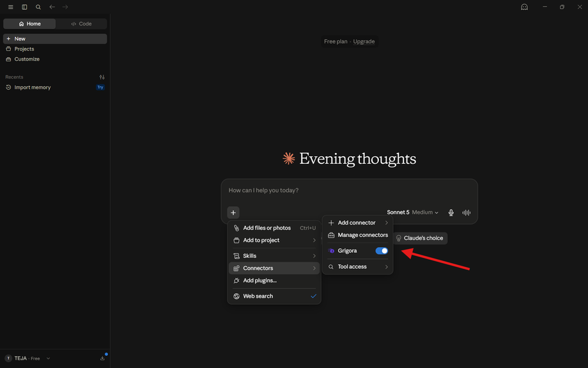Open the ghost incognito chat icon
Screen dimensions: 588x368
click(x=524, y=7)
